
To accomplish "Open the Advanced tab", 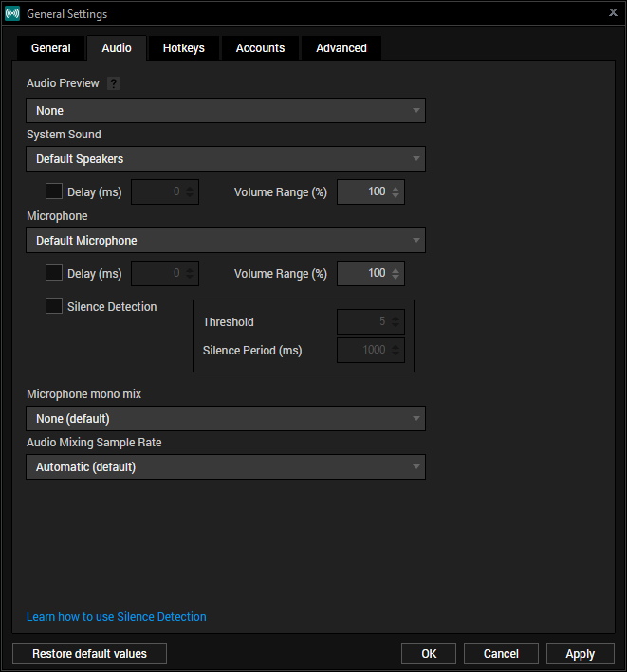I will coord(341,48).
